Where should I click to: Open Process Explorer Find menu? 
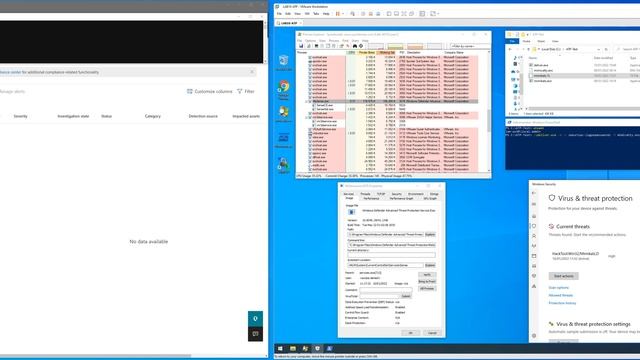[x=345, y=41]
